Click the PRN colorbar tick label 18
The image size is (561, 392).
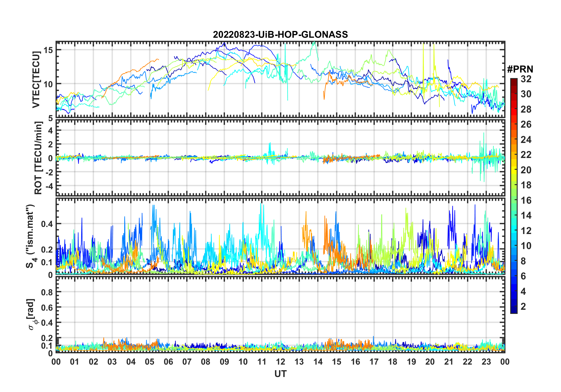(526, 185)
